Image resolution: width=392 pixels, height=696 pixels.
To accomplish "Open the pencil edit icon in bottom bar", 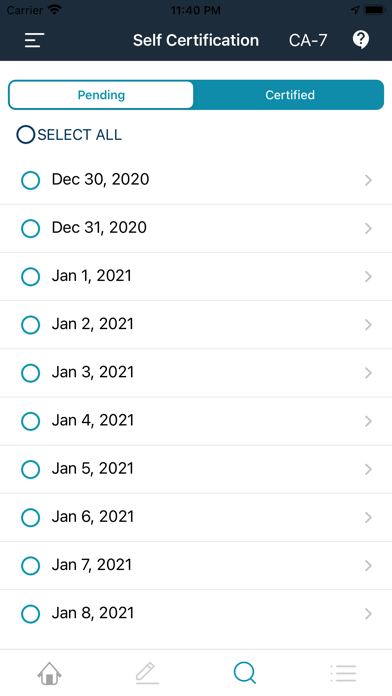I will coord(147,673).
